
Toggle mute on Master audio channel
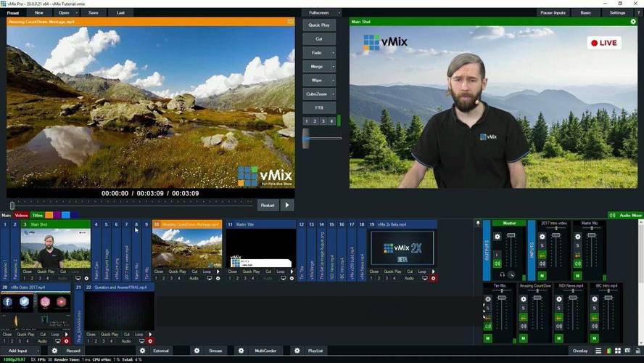point(498,264)
